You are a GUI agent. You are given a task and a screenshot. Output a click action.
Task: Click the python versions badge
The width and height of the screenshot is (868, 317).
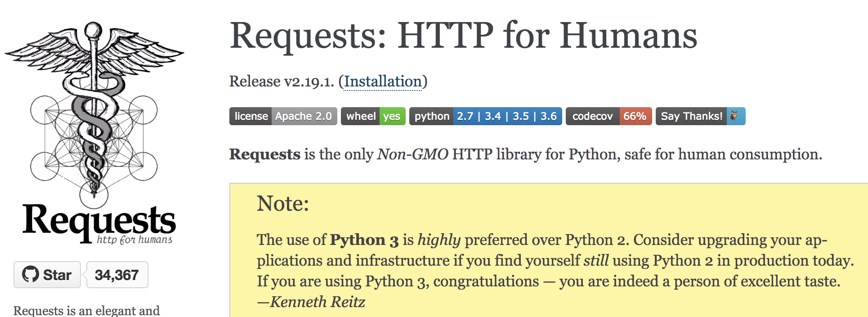tap(485, 116)
